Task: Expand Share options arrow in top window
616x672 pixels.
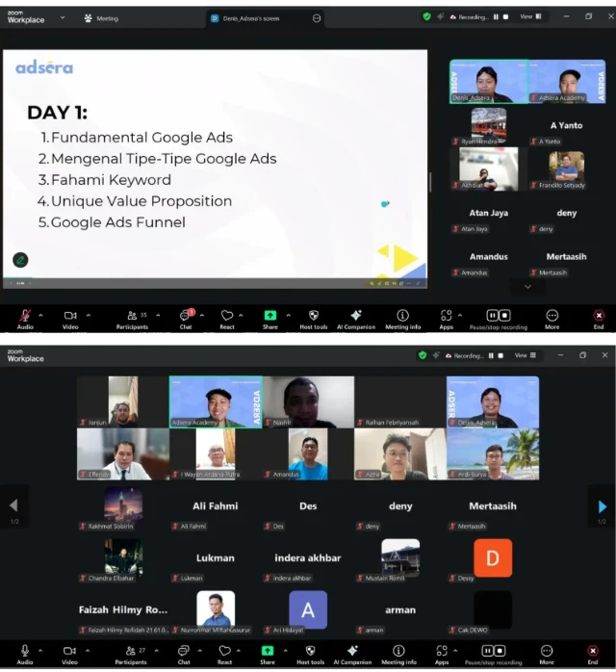Action: (289, 315)
